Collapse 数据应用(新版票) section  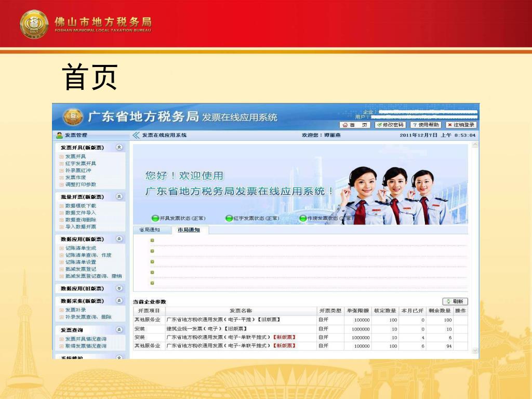tap(119, 239)
